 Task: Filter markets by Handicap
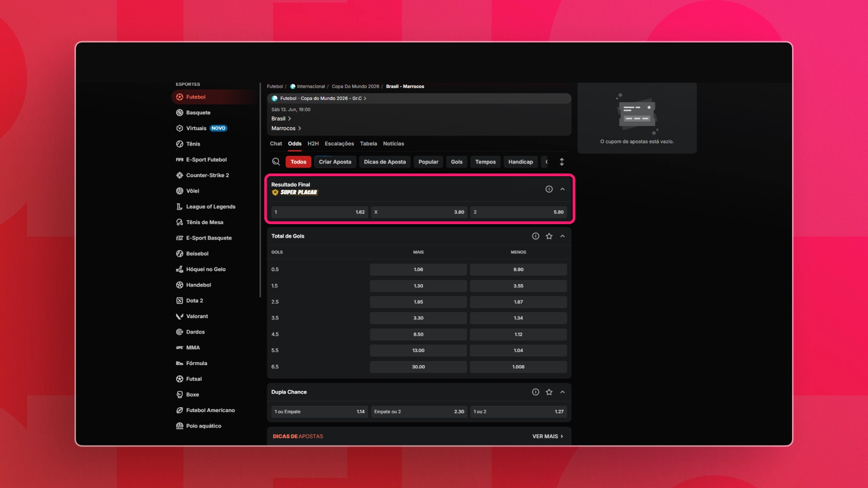520,162
